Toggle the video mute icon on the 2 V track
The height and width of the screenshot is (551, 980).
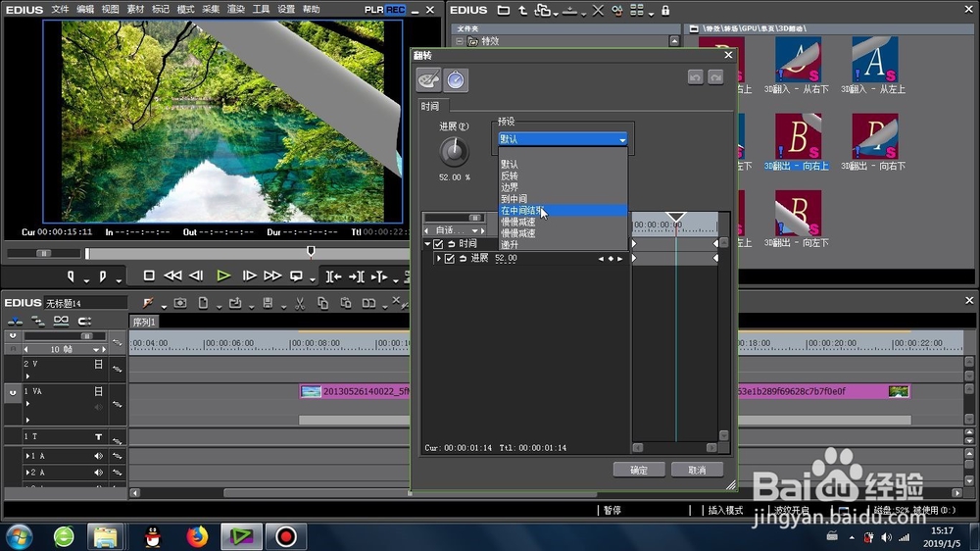click(x=98, y=364)
